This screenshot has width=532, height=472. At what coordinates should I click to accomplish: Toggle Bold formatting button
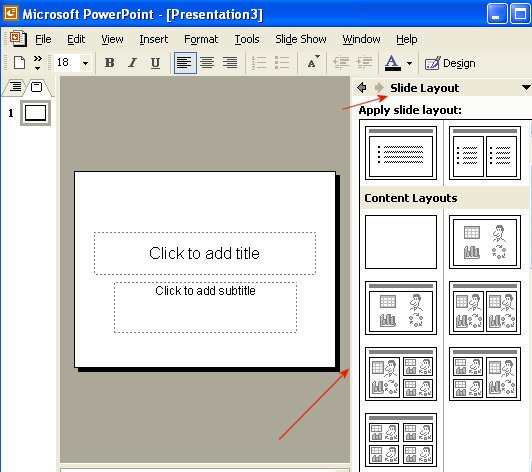(109, 63)
